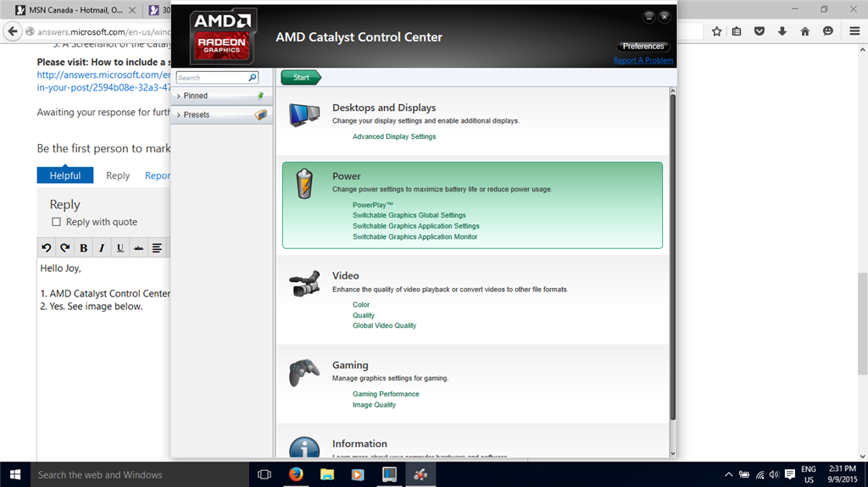Open the Image Quality link
868x487 pixels.
point(374,405)
